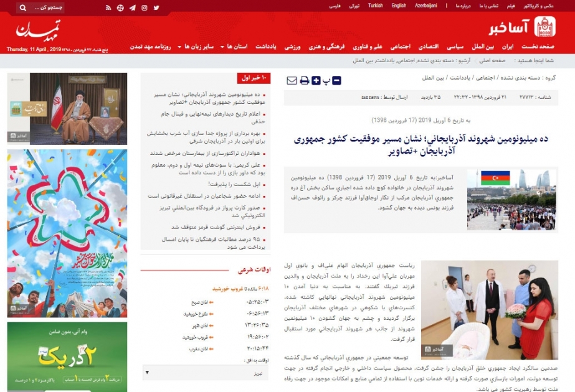Image resolution: width=575 pixels, height=392 pixels.
Task: Click breadcrumb link صفحه اصلی
Action: pyautogui.click(x=493, y=60)
